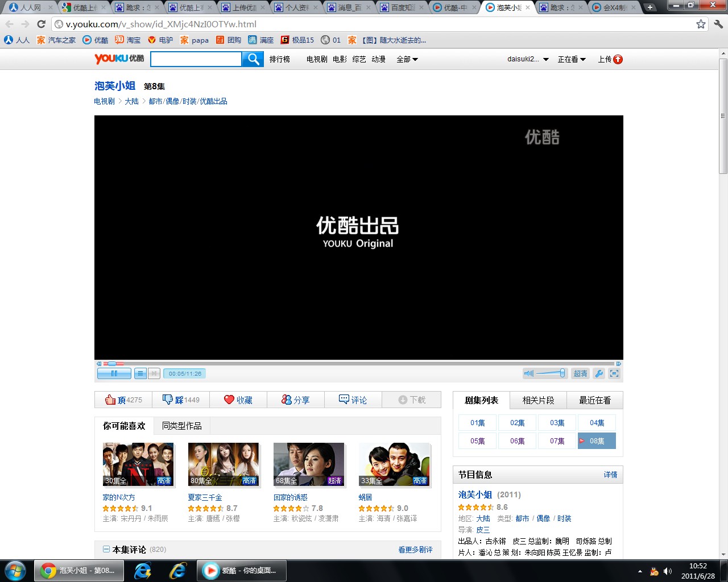The width and height of the screenshot is (728, 582).
Task: Click director 皮三 link
Action: pyautogui.click(x=483, y=530)
